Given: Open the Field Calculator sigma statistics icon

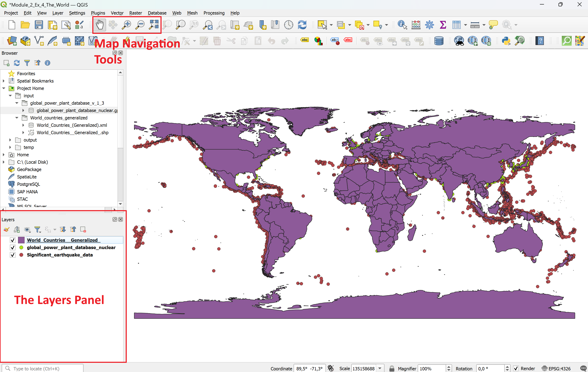Looking at the screenshot, I should [443, 25].
